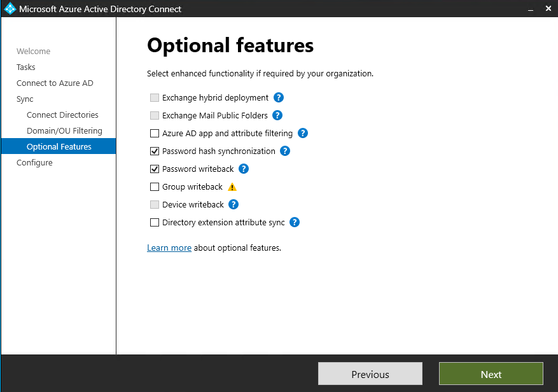Disable the Password writeback checkbox

[155, 169]
